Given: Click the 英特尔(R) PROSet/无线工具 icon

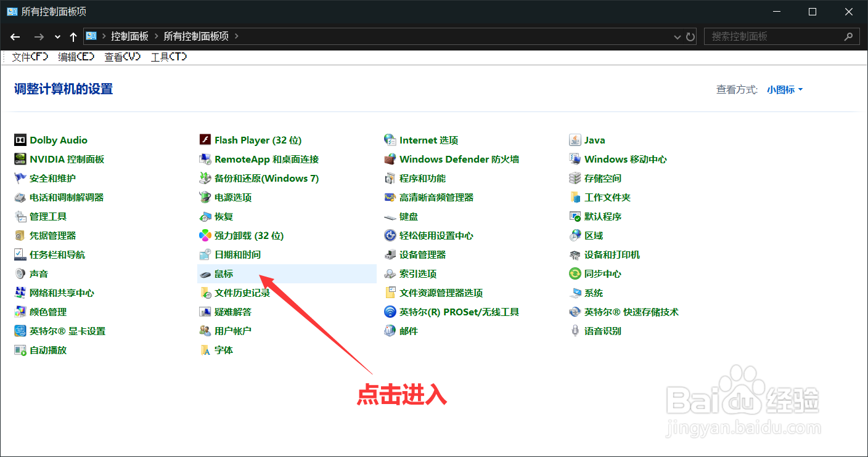Looking at the screenshot, I should click(390, 312).
